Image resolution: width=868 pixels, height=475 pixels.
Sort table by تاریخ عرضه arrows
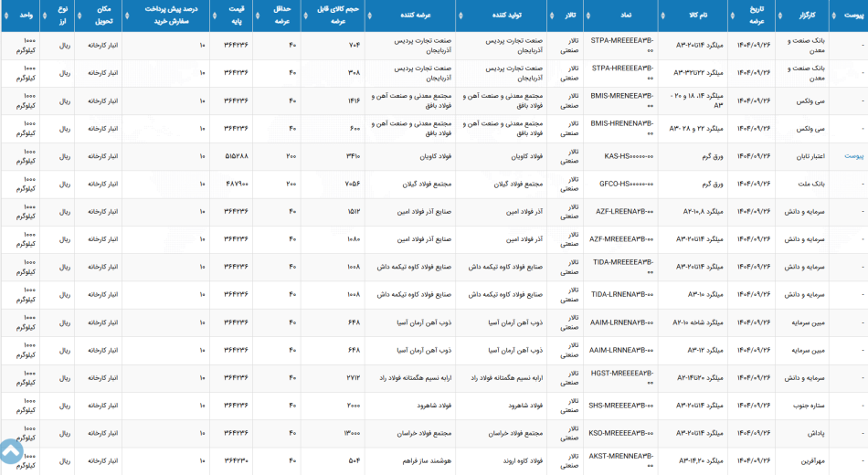click(x=733, y=16)
